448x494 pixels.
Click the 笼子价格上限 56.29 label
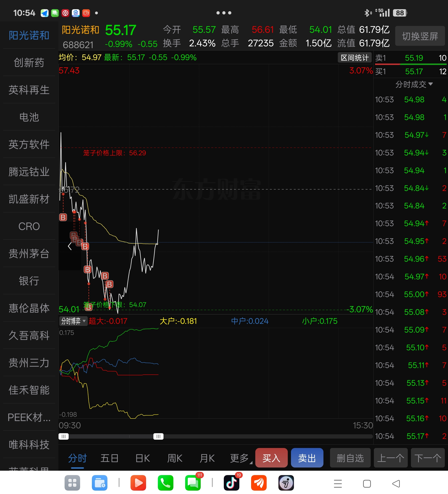pos(115,153)
